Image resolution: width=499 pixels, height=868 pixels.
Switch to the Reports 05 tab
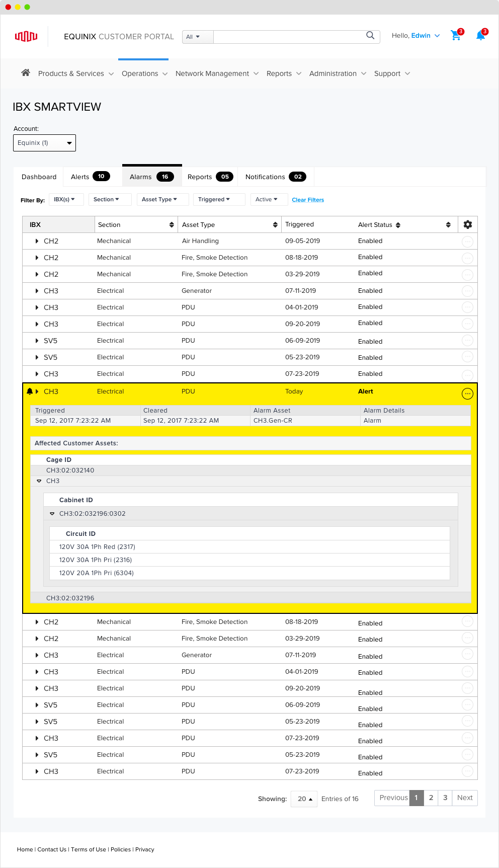pyautogui.click(x=210, y=177)
